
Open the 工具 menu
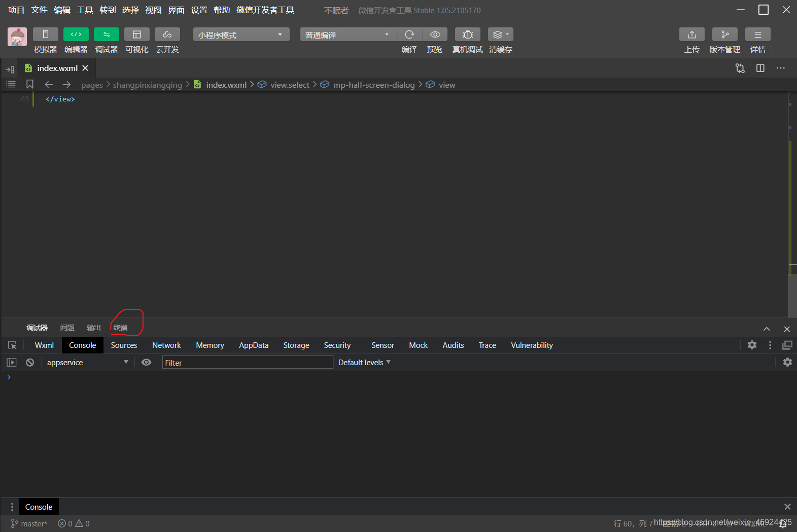[85, 10]
